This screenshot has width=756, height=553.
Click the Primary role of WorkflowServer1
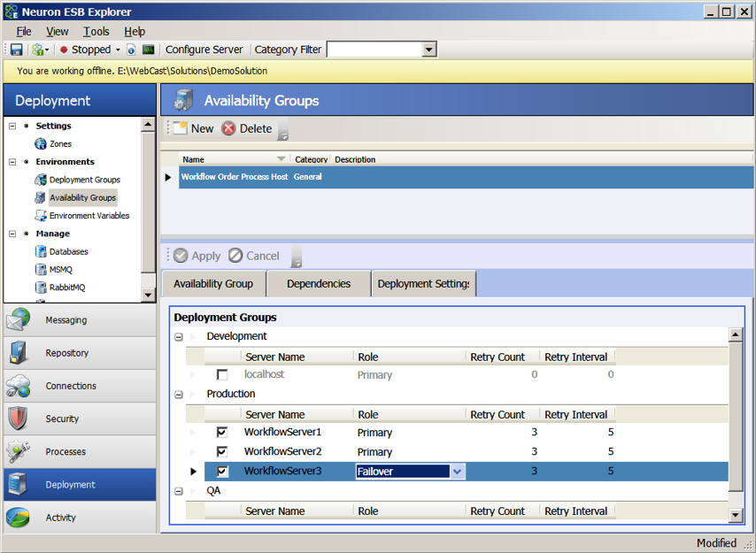point(374,433)
